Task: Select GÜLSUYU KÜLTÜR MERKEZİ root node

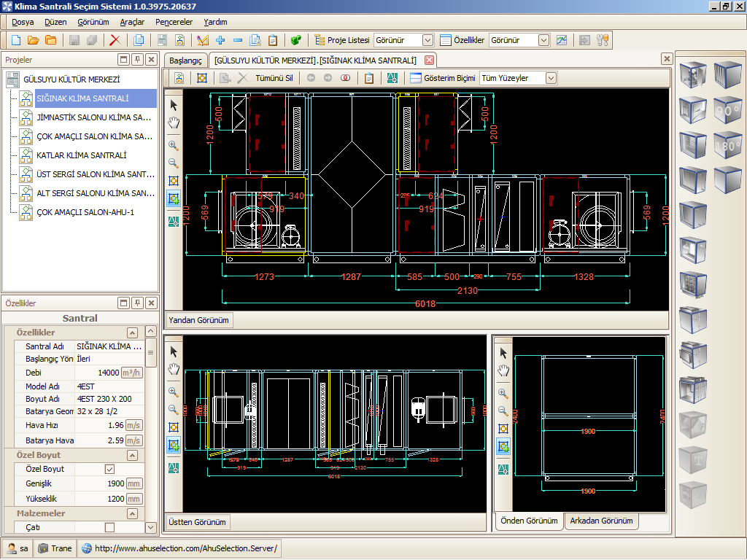Action: tap(71, 79)
